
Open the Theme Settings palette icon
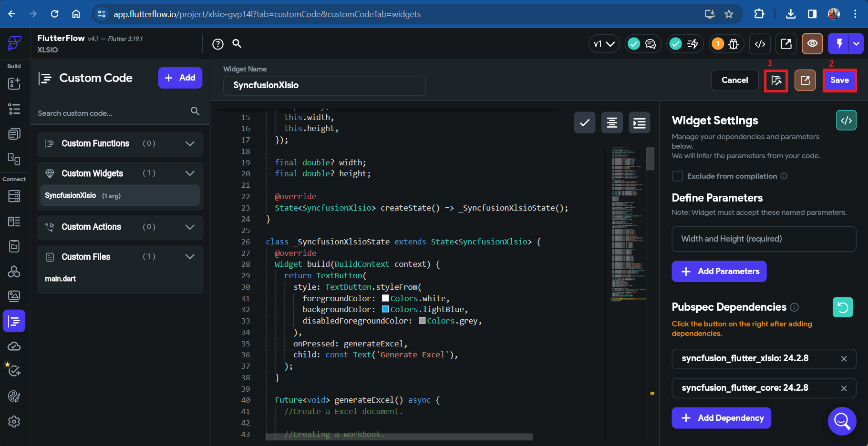pos(14,396)
